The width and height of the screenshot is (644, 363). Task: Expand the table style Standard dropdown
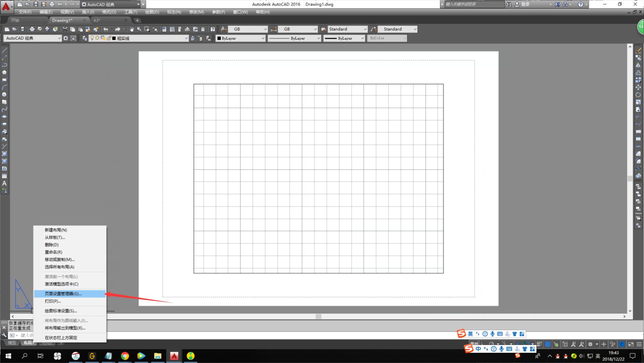348,29
